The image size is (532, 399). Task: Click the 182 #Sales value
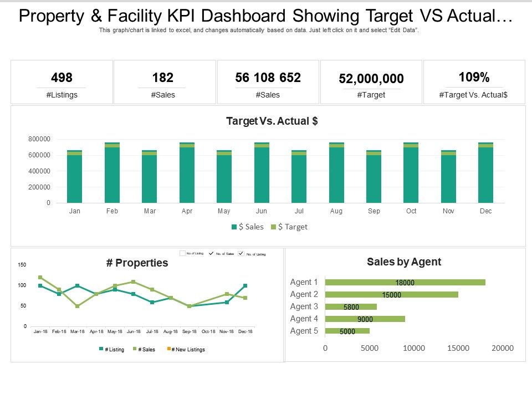pos(163,78)
